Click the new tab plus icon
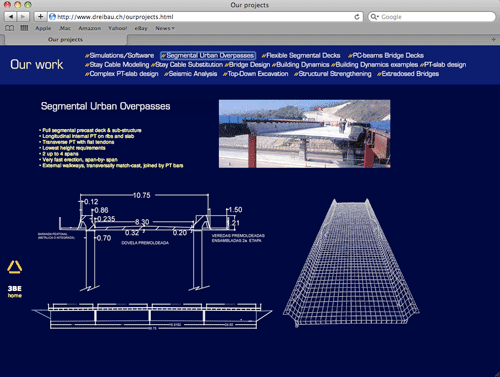500x377 pixels. tap(494, 39)
